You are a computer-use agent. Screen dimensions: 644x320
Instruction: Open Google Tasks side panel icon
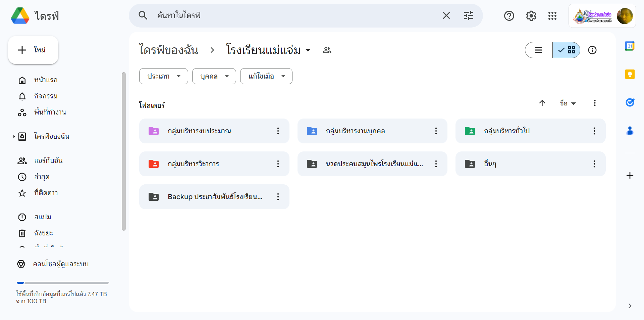[630, 102]
